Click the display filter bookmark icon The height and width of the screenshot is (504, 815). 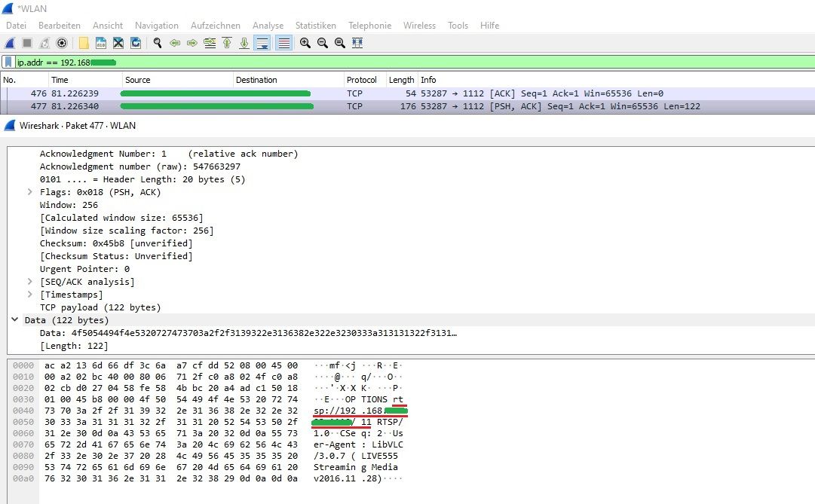[x=8, y=62]
